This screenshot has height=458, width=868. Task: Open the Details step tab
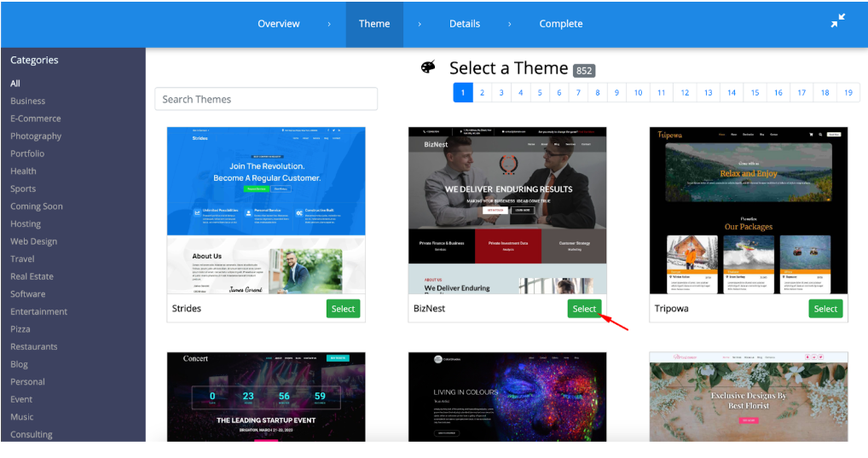[465, 24]
